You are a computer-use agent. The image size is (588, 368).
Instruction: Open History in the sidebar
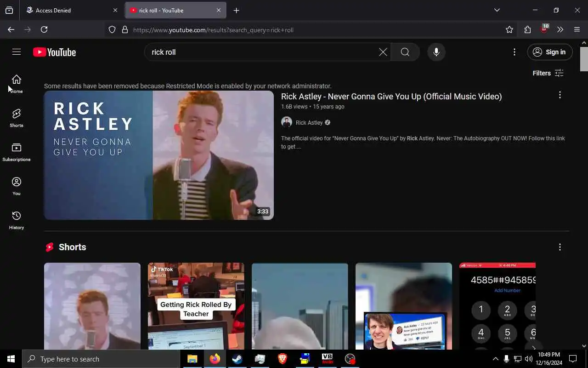[17, 220]
